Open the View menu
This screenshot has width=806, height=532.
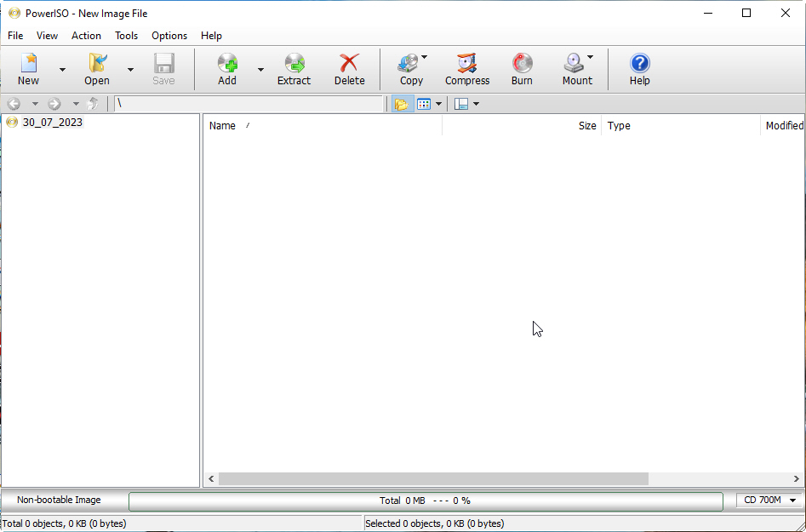[x=47, y=36]
